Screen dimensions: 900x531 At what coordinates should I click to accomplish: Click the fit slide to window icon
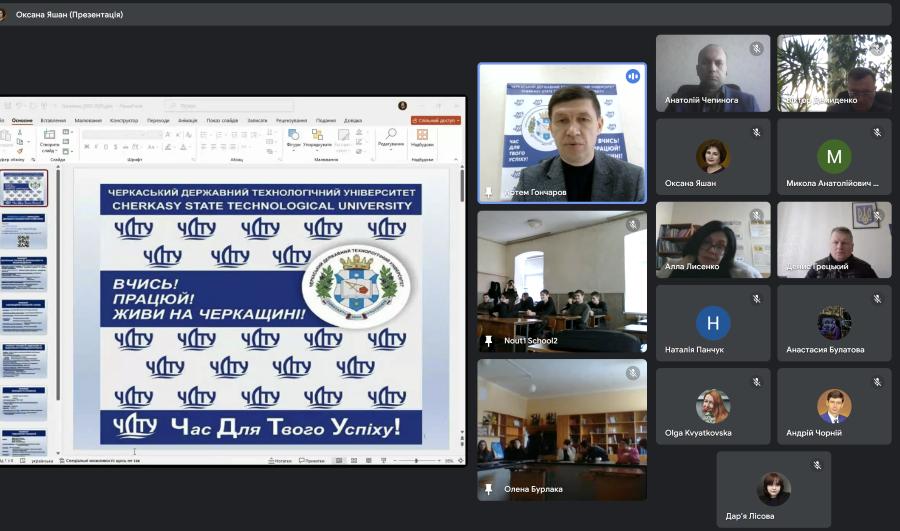pyautogui.click(x=460, y=460)
